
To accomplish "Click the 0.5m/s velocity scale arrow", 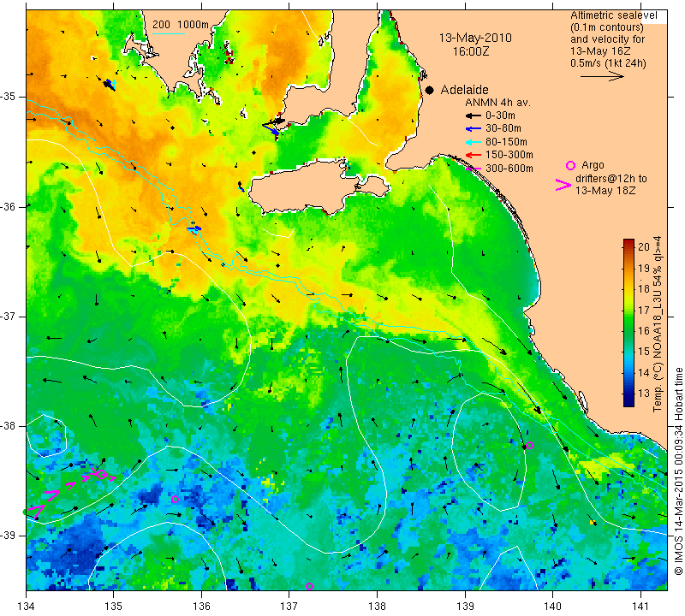I will (602, 76).
